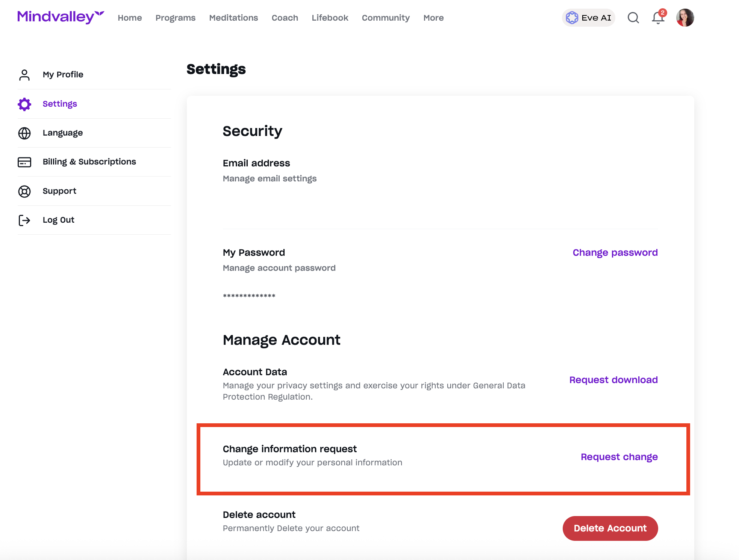Open the Coach nav item

pos(285,18)
